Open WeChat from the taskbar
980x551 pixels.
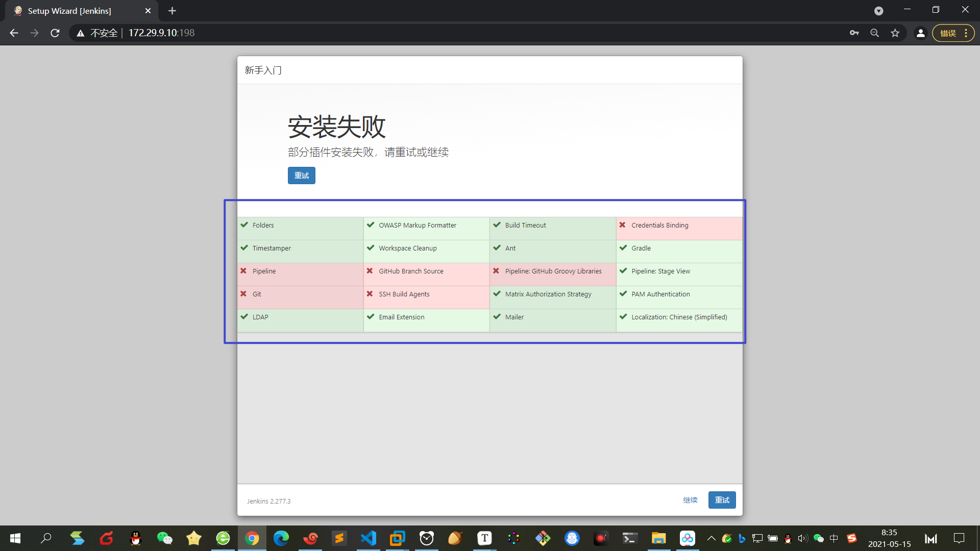pos(164,538)
